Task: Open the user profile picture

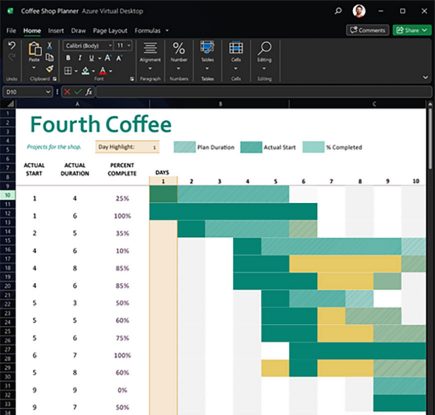Action: [x=359, y=11]
